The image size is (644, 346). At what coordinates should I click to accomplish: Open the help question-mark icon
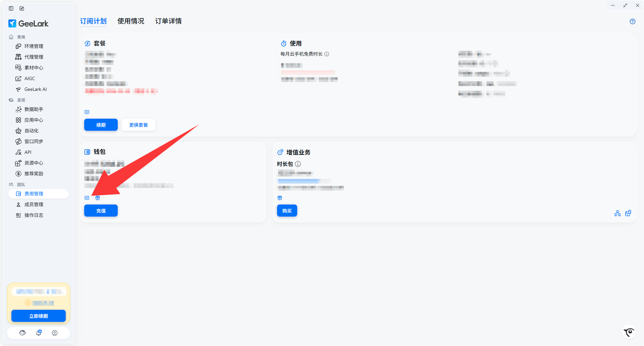(x=633, y=21)
